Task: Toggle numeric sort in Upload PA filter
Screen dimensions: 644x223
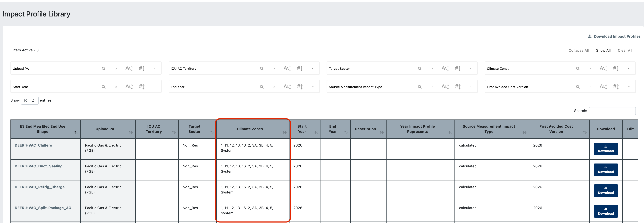Action: pos(142,68)
